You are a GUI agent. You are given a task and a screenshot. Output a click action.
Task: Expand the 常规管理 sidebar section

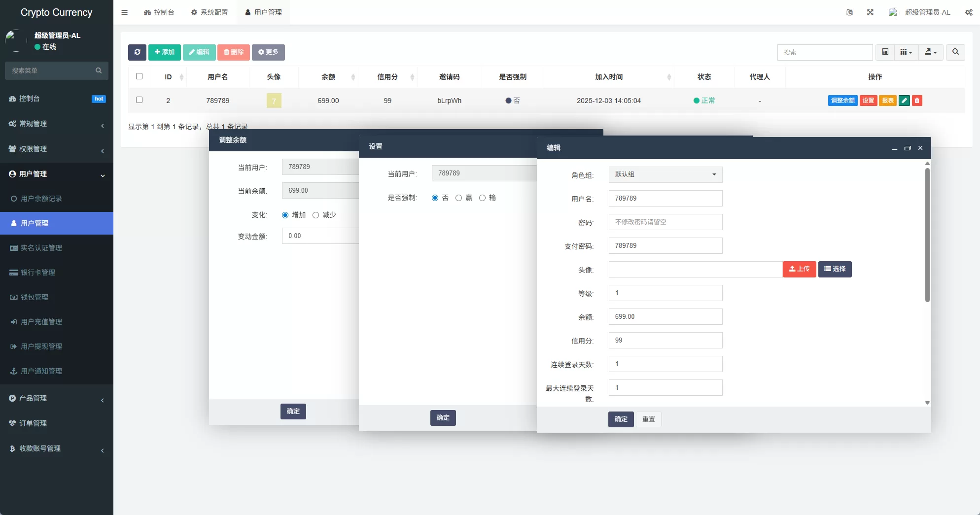pos(56,124)
